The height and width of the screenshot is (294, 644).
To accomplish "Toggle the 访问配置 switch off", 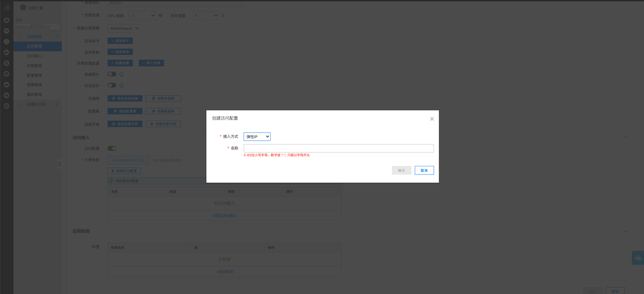I will tap(112, 148).
